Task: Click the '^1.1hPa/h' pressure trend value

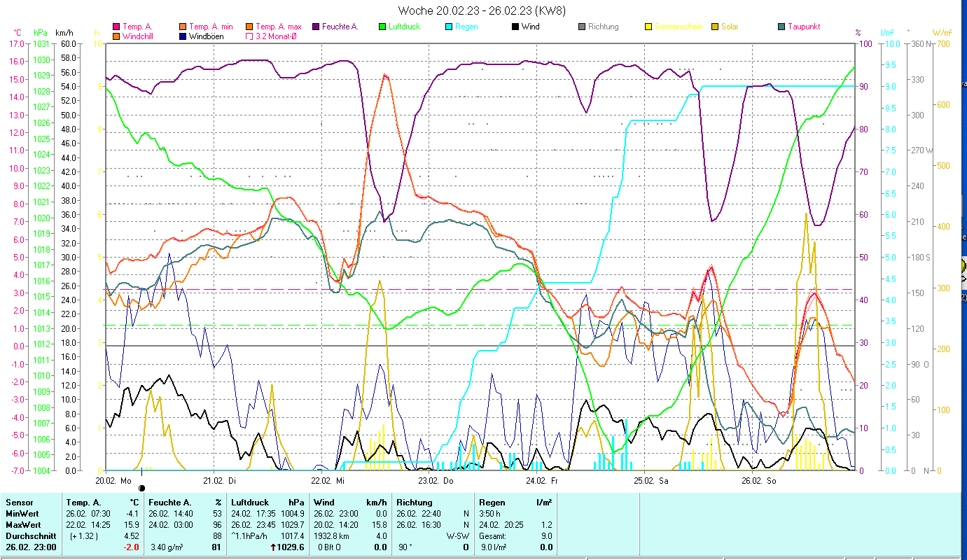Action: 249,535
